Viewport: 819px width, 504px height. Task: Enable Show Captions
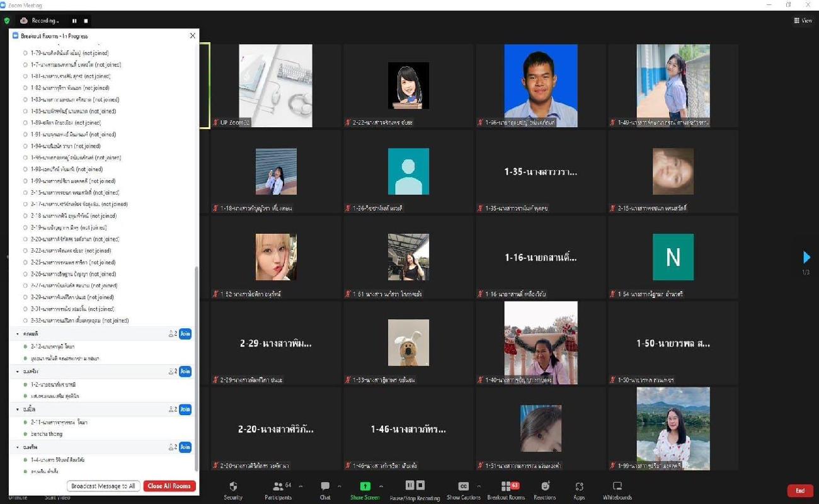(463, 490)
